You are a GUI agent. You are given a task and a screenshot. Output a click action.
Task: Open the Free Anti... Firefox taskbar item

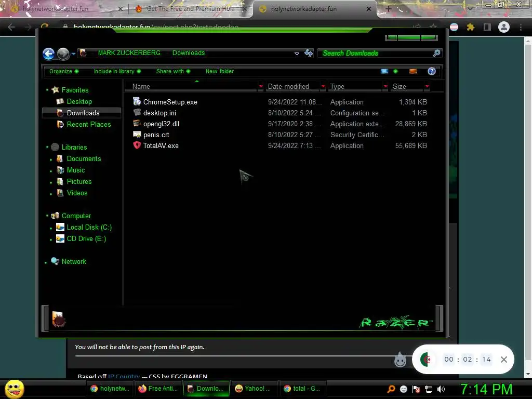point(158,389)
